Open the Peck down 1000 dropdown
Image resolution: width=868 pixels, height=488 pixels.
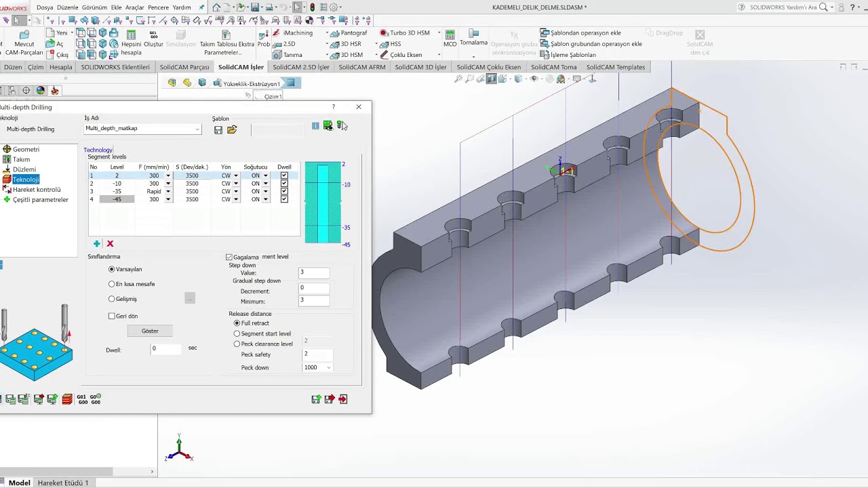pos(329,367)
